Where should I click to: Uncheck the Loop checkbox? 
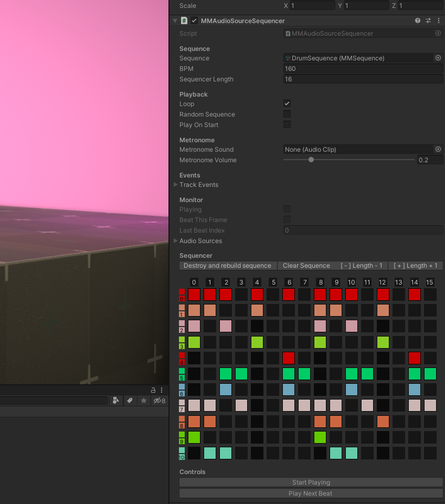click(287, 103)
